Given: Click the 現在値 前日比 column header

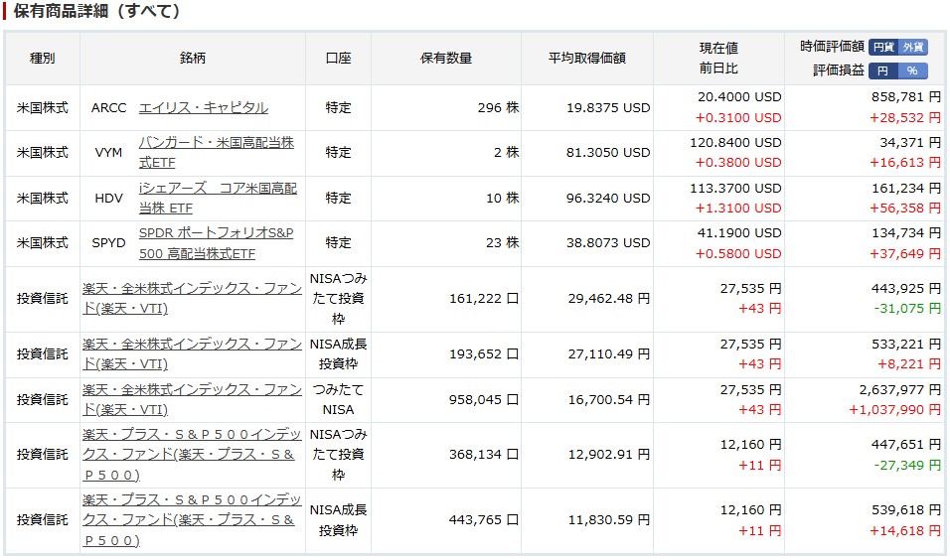Looking at the screenshot, I should point(718,59).
